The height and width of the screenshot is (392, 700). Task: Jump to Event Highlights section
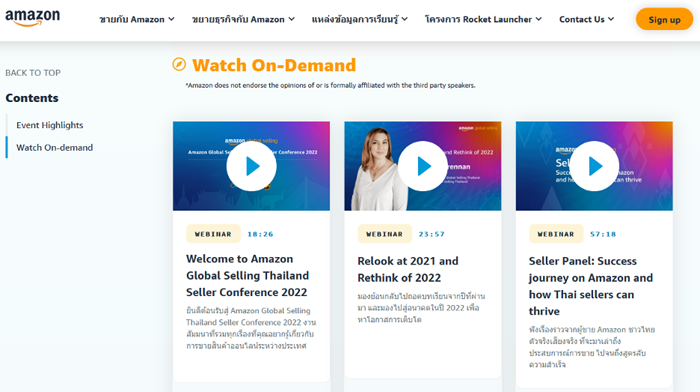(50, 125)
